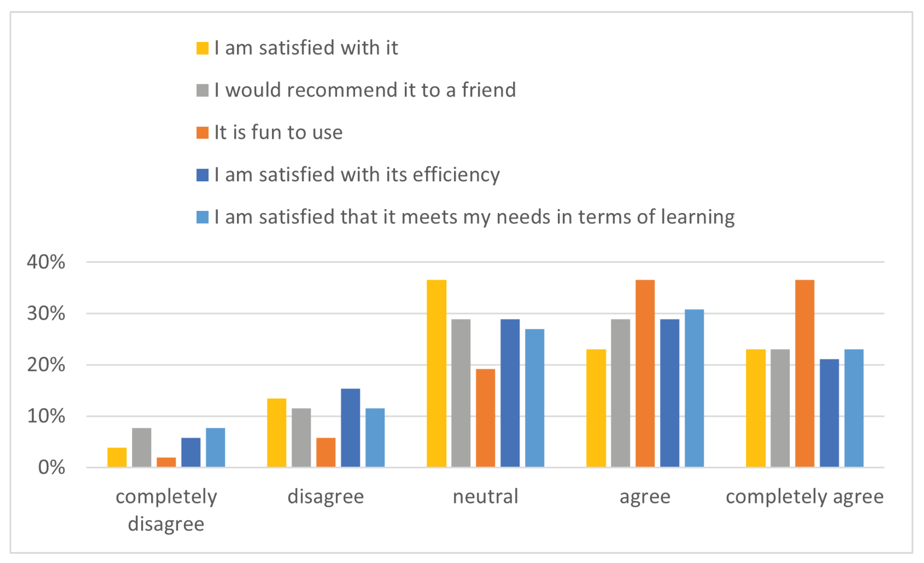The height and width of the screenshot is (563, 924).
Task: Click the 20% value on vertical axis
Action: 46,365
